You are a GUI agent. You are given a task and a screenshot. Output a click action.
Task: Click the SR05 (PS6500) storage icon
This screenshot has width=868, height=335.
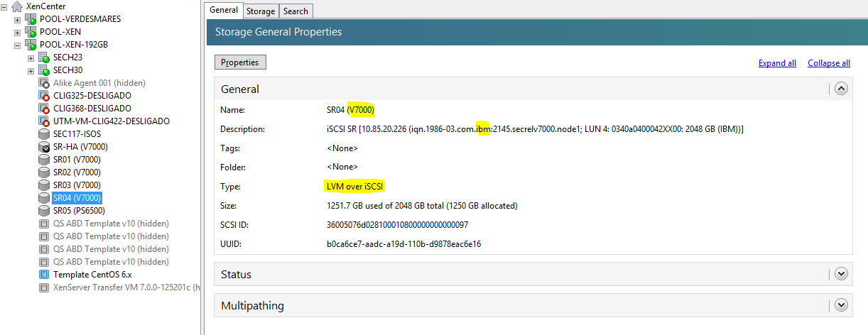coord(44,211)
